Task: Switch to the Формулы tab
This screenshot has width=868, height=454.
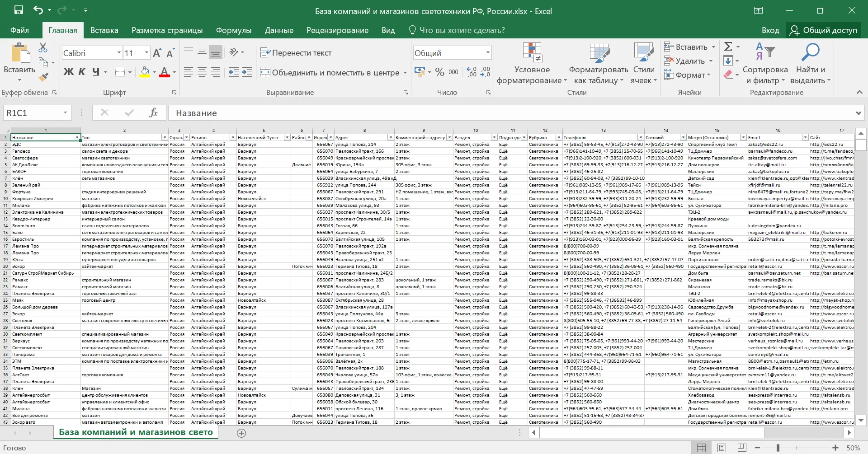Action: 234,30
